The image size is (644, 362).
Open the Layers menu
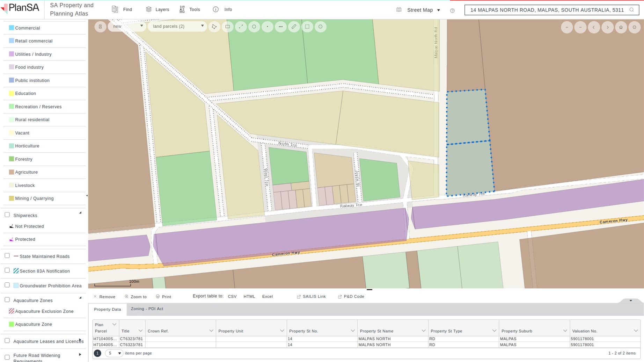(158, 9)
